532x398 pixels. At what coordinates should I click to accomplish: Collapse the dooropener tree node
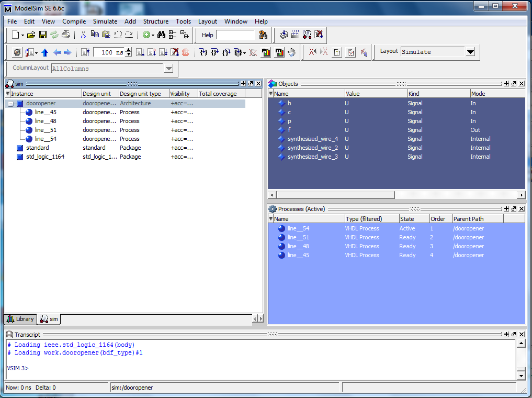(11, 104)
